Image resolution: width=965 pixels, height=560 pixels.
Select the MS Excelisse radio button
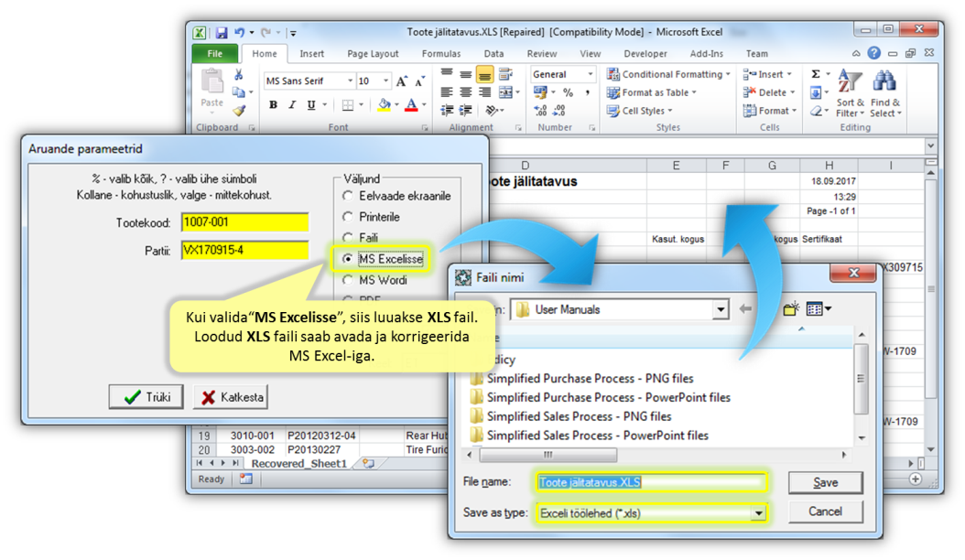pyautogui.click(x=348, y=259)
